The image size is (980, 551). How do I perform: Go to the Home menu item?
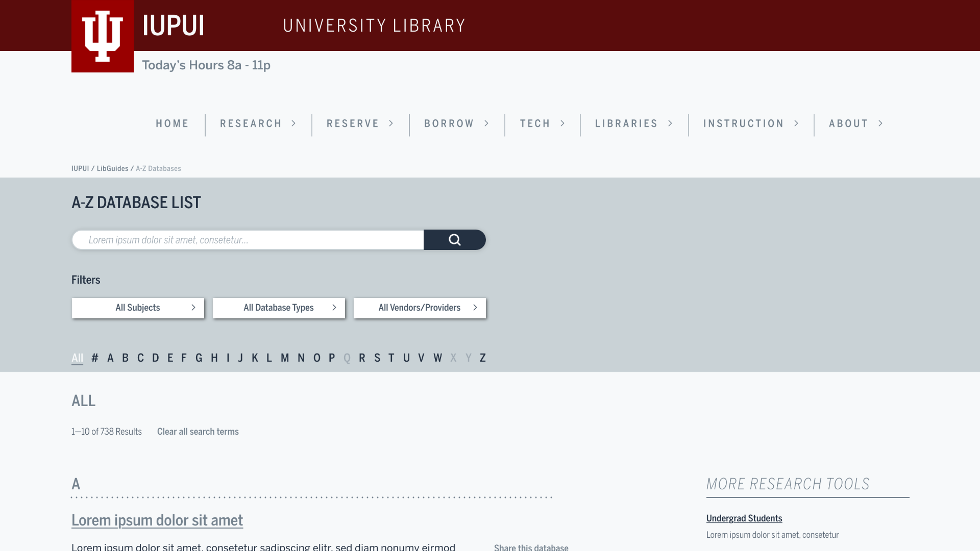[x=172, y=123]
